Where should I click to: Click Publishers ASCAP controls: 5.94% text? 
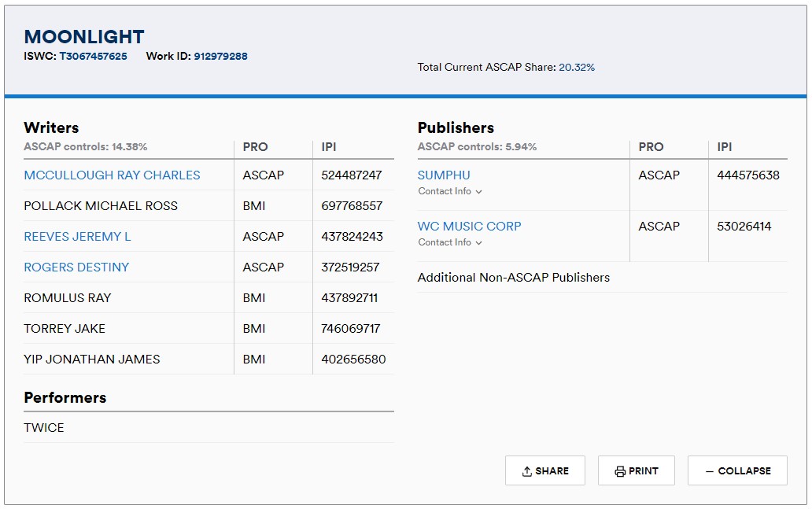[x=477, y=146]
